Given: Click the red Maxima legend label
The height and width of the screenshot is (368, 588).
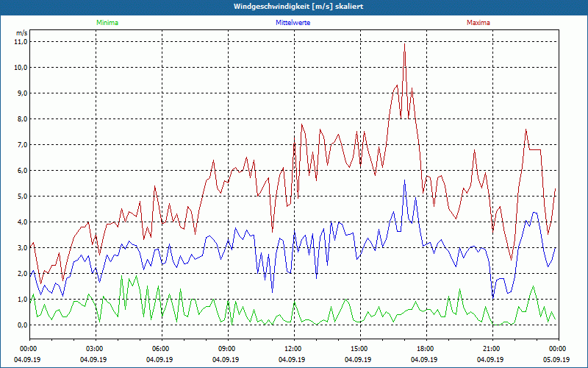Looking at the screenshot, I should tap(478, 23).
